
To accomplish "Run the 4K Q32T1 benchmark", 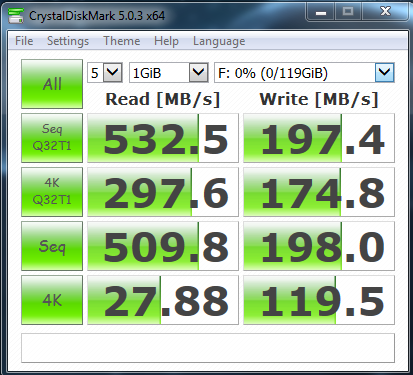I will click(x=52, y=192).
